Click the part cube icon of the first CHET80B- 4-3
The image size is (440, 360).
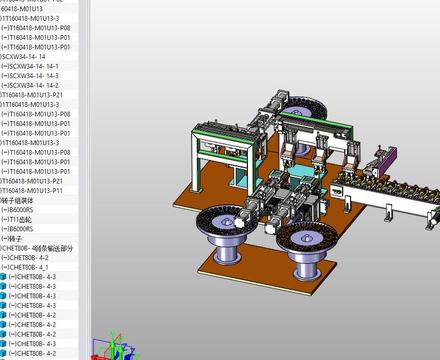tap(3, 277)
